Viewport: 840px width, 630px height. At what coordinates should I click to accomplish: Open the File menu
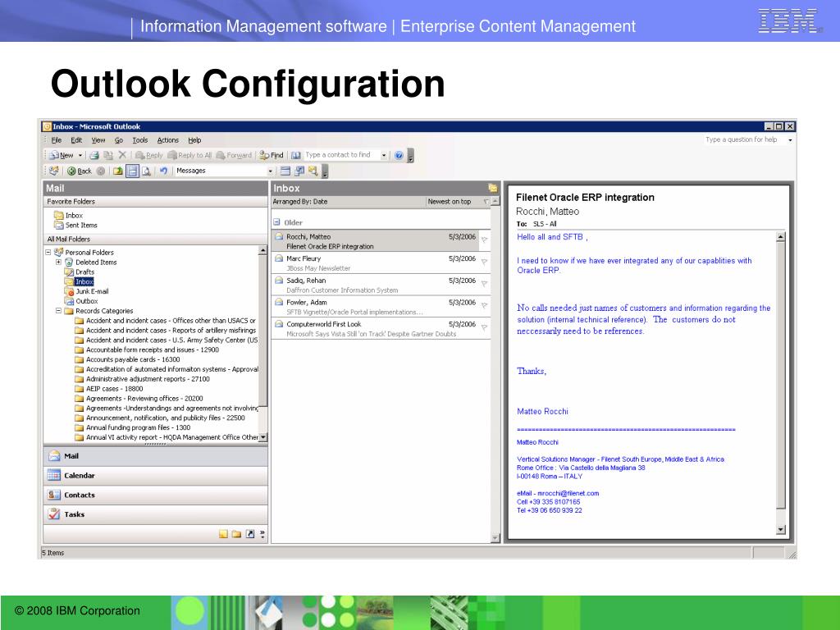click(57, 140)
